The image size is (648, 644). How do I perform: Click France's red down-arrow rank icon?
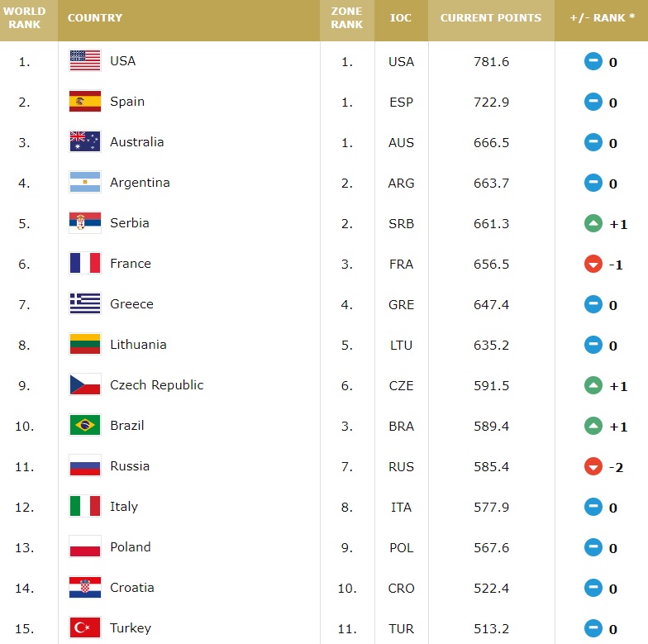593,265
